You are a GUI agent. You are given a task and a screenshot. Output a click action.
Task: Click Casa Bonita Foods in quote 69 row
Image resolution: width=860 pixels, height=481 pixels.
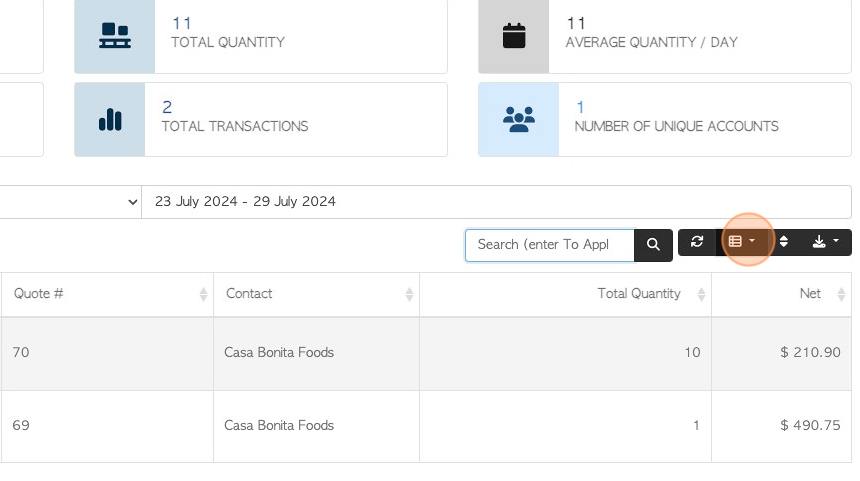point(279,426)
